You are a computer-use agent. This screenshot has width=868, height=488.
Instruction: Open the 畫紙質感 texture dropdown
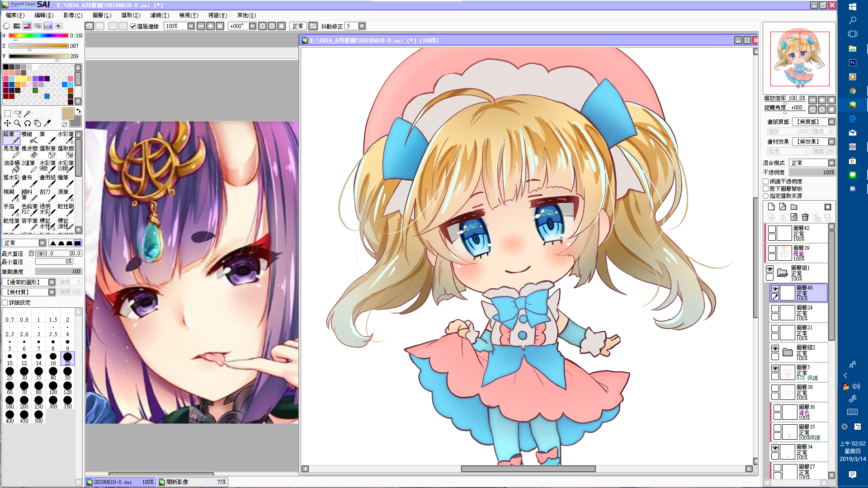tap(831, 122)
